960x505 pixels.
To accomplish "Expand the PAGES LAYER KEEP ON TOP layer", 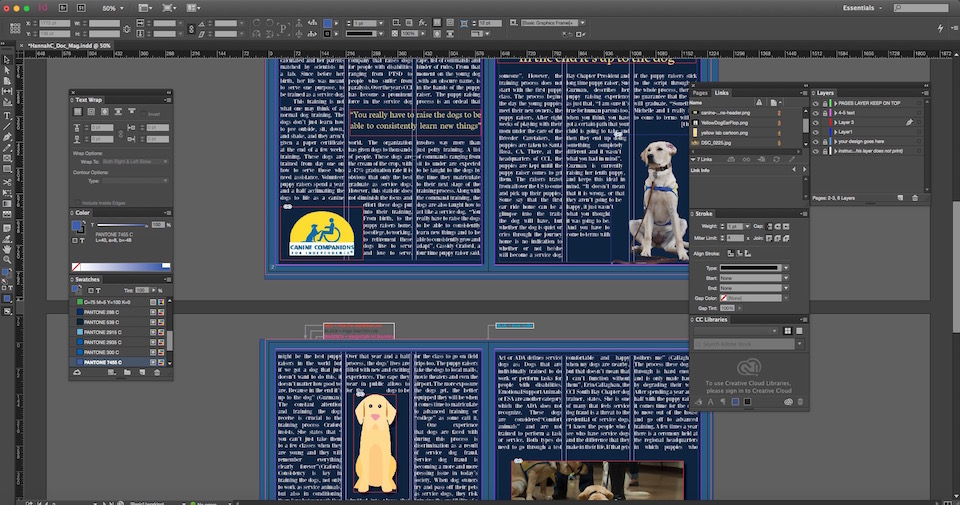I will (835, 103).
